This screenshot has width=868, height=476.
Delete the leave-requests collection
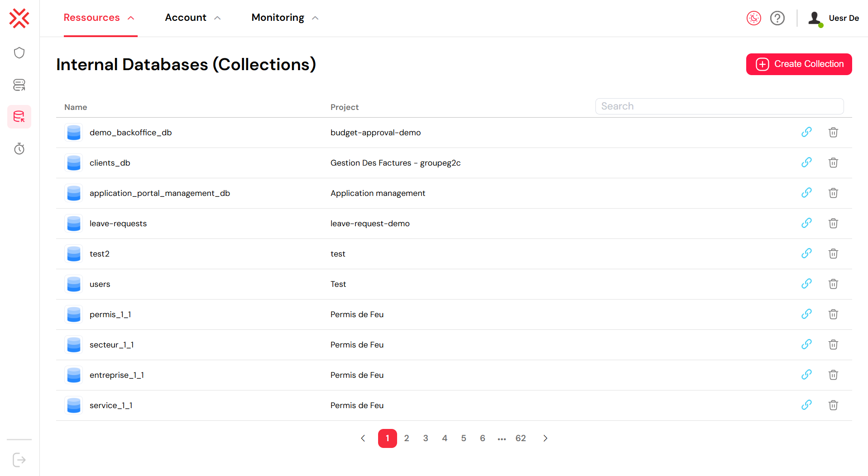833,223
